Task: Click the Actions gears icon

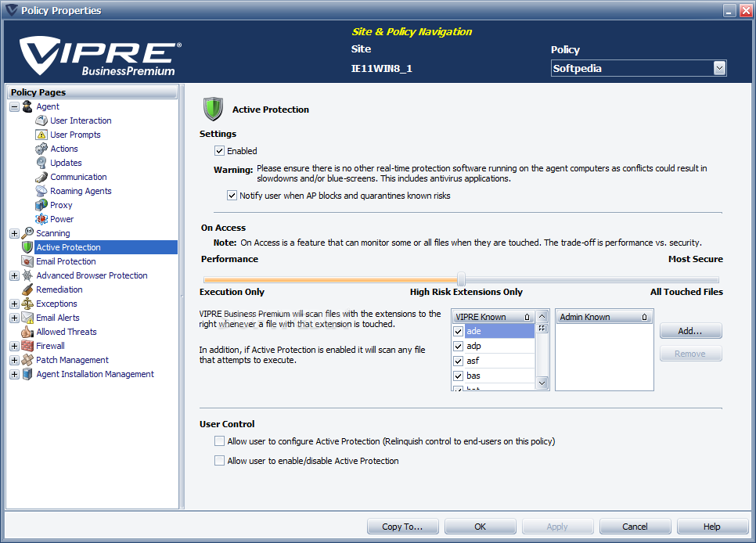Action: coord(41,149)
